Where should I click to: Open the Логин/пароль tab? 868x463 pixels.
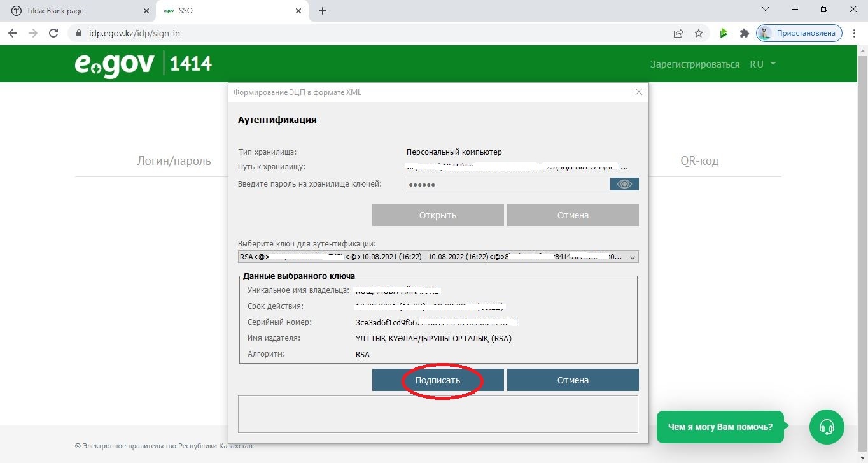[174, 161]
